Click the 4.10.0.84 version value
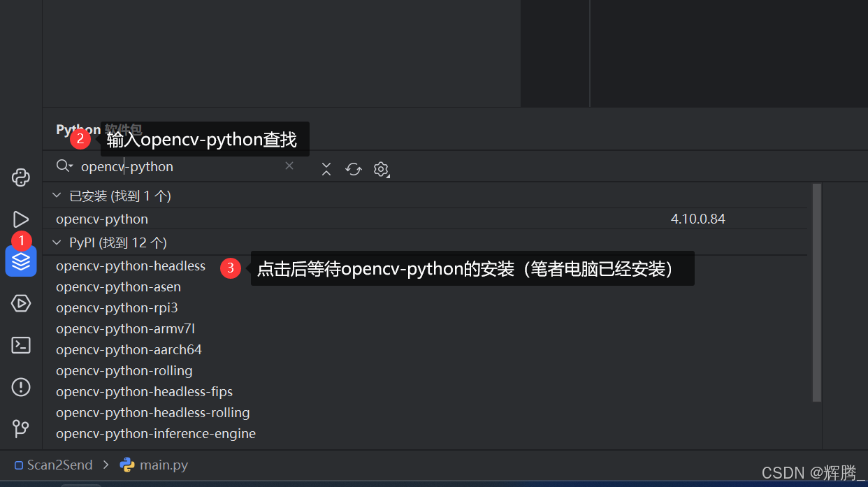This screenshot has height=487, width=868. (x=697, y=219)
